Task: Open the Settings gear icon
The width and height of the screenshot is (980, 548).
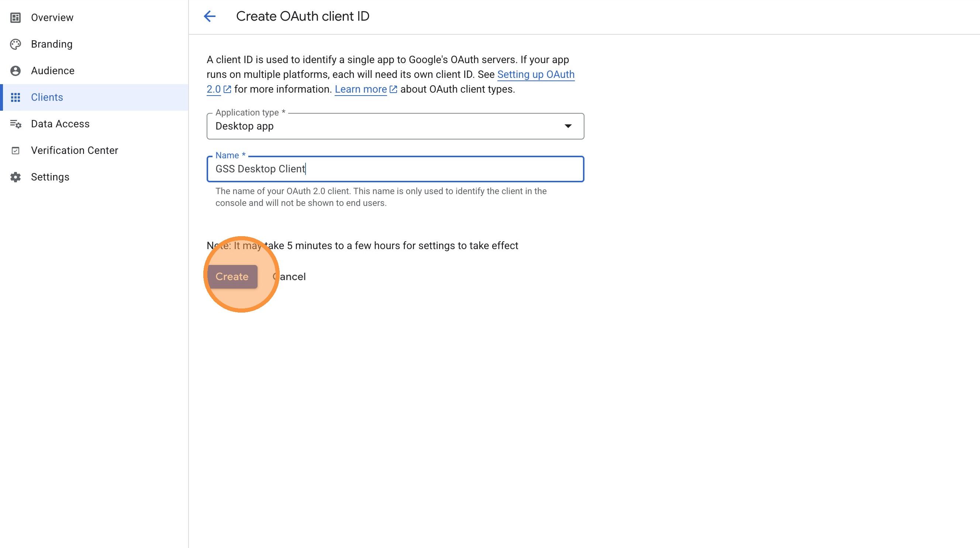Action: tap(15, 176)
